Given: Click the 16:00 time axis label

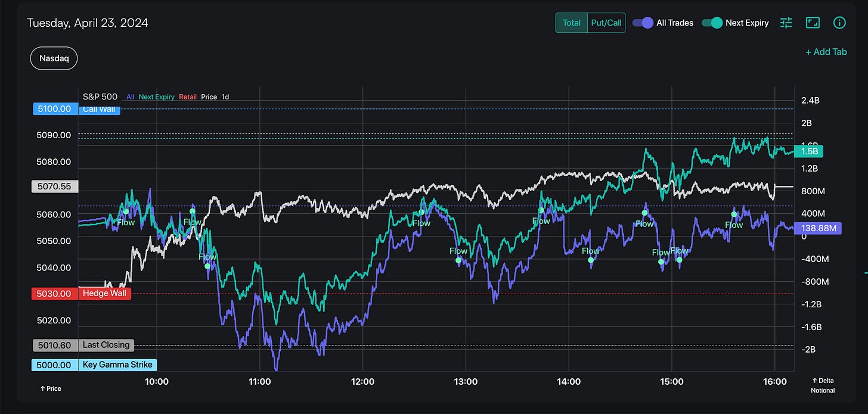Looking at the screenshot, I should [x=774, y=382].
